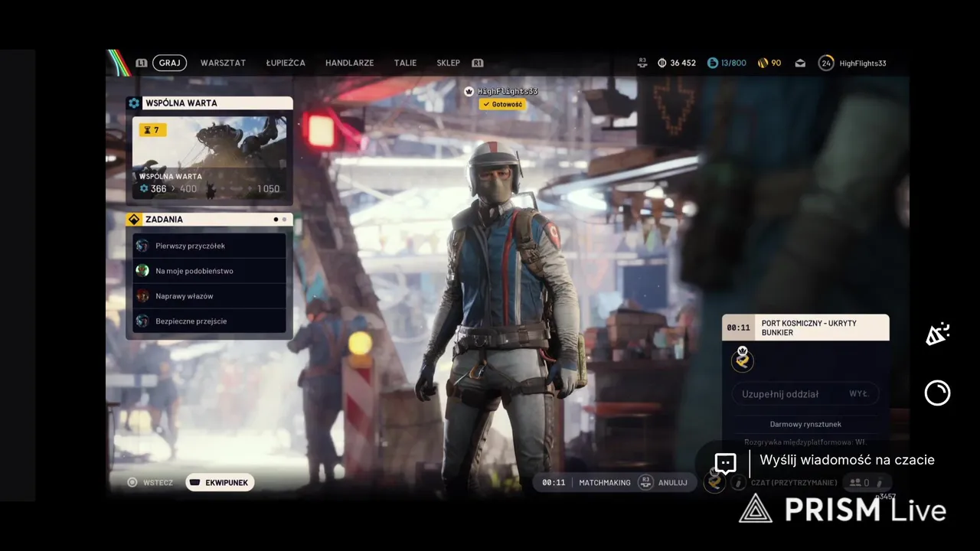Click the Rozgrywka międzyplatformowa setting
Screen dimensions: 980x551
click(x=805, y=442)
